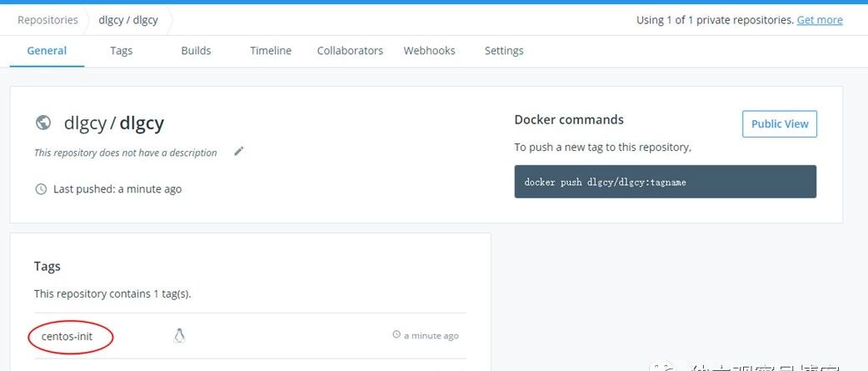Click the Repositories breadcrumb

click(47, 20)
